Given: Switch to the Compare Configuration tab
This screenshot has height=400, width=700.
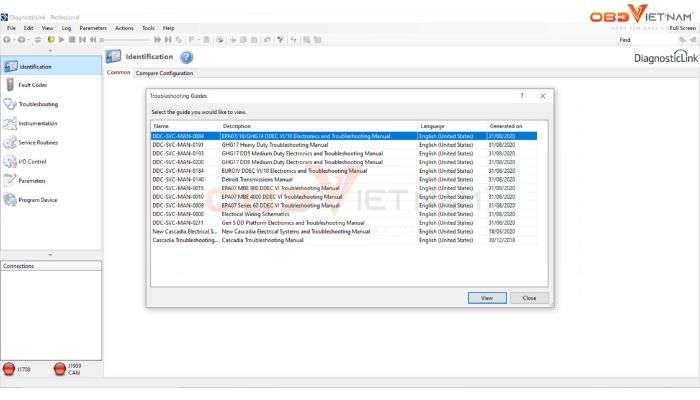Looking at the screenshot, I should (164, 73).
